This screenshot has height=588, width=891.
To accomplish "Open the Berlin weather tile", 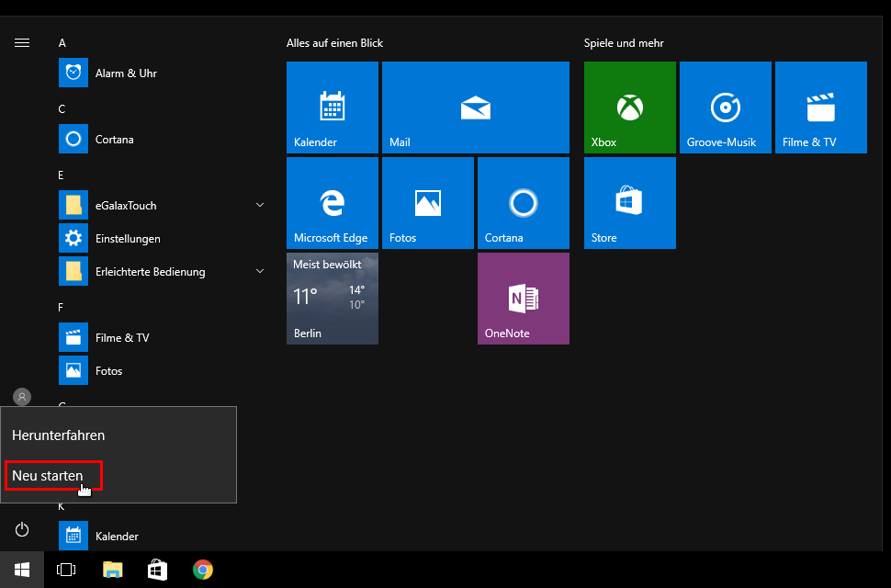I will coord(333,299).
